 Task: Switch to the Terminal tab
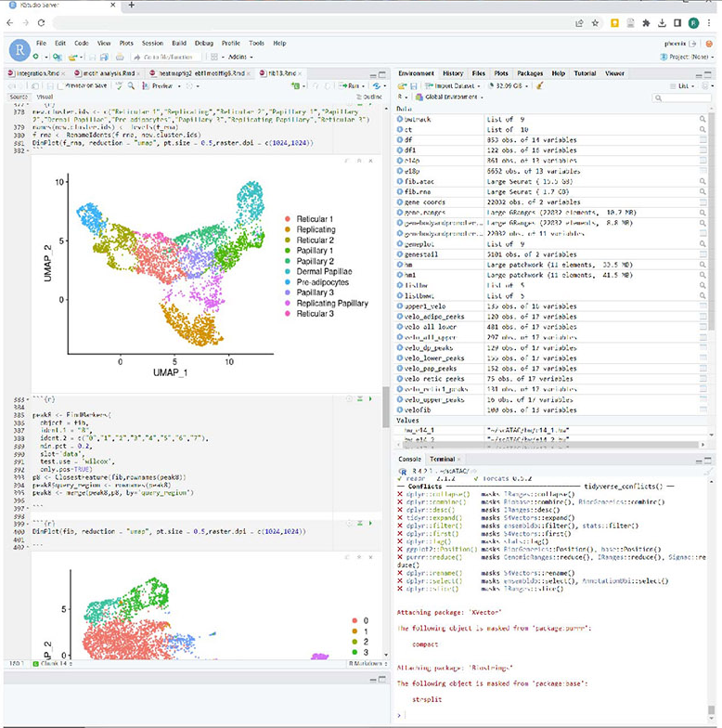pos(442,459)
